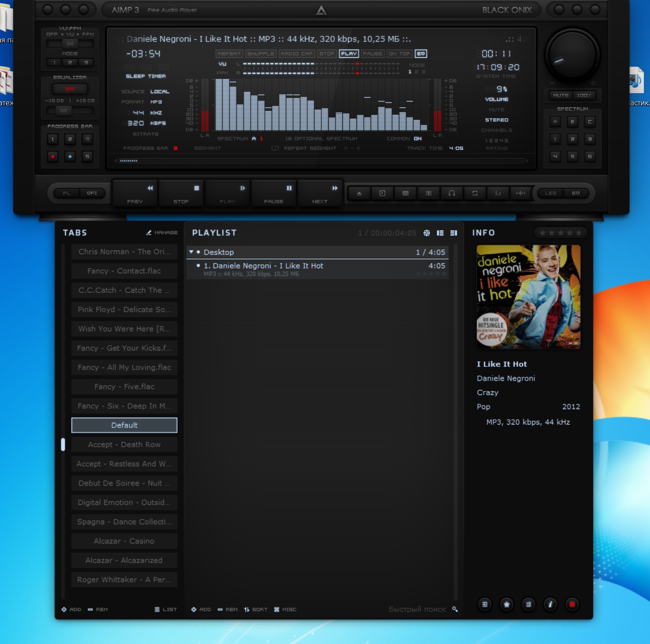Open playlist REM menu in footer

[228, 609]
